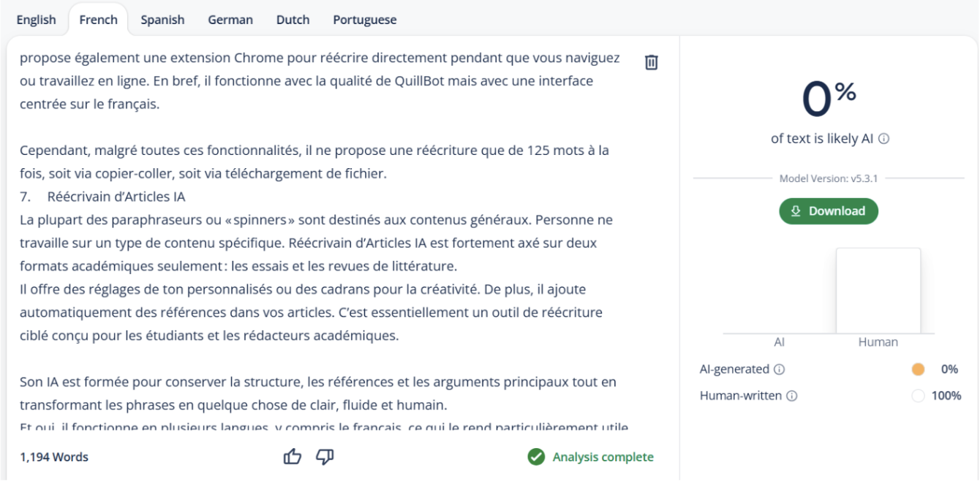The width and height of the screenshot is (980, 481).
Task: Show info for AI-generated label
Action: 779,369
